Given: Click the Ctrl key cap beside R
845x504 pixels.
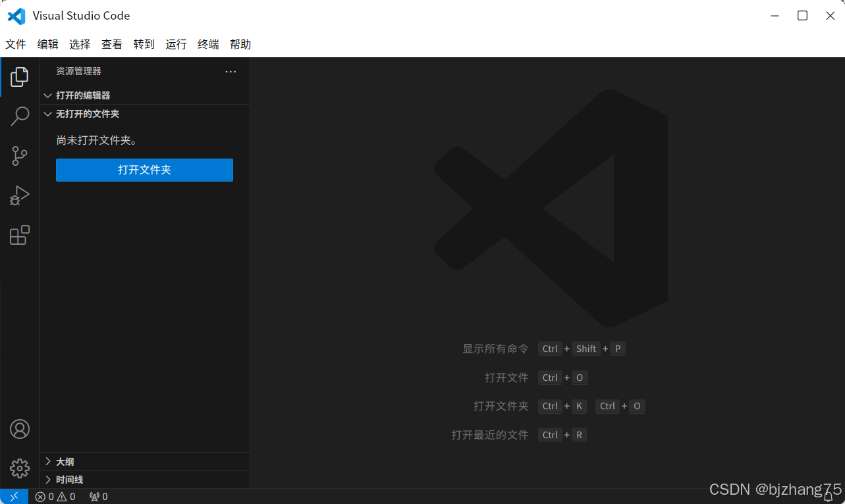Looking at the screenshot, I should [x=550, y=435].
